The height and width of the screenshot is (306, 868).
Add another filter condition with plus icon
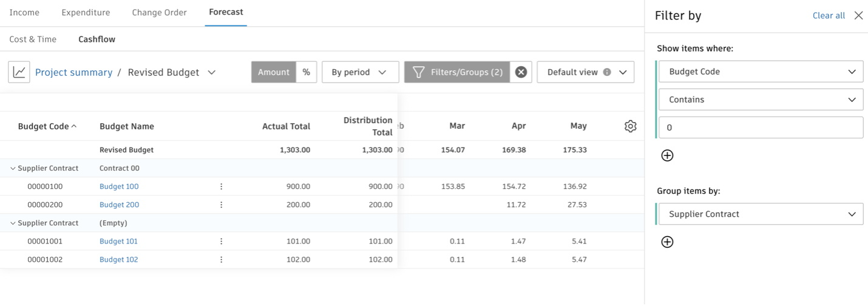667,155
